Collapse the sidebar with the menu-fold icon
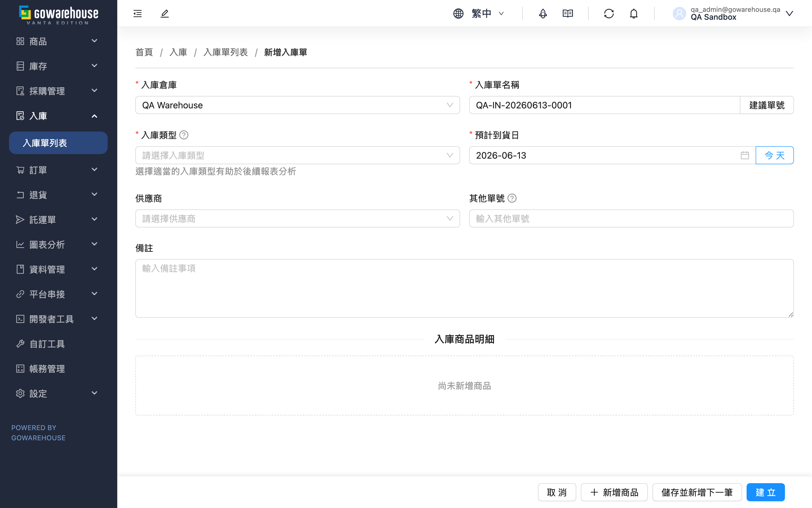The height and width of the screenshot is (508, 812). pyautogui.click(x=138, y=14)
